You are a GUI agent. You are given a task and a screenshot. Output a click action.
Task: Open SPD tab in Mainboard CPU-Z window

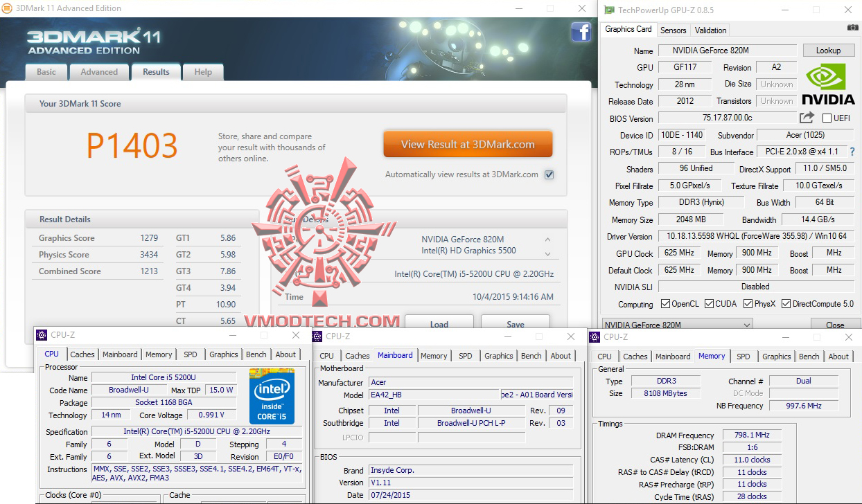(466, 356)
